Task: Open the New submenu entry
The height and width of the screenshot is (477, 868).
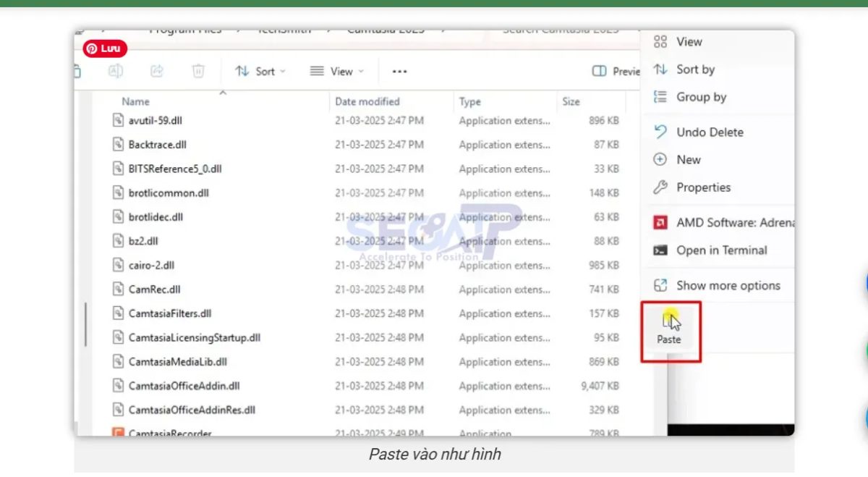Action: 688,159
